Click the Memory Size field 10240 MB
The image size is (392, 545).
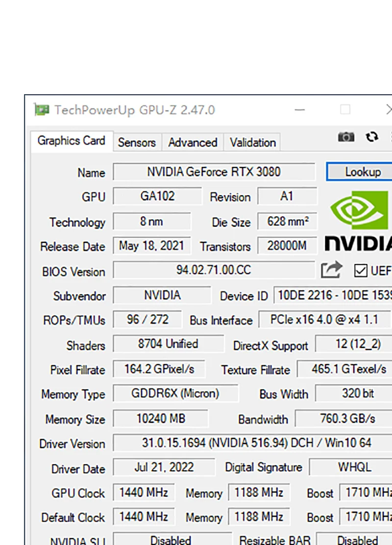pos(161,418)
